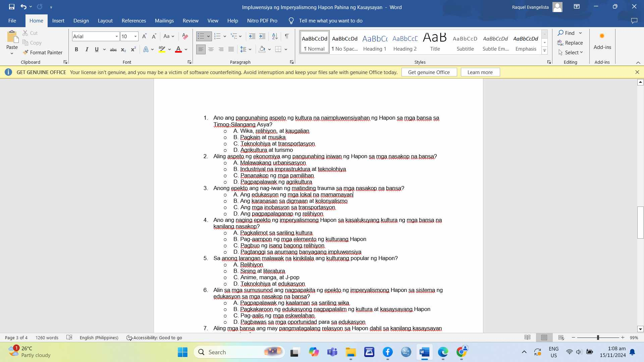The image size is (644, 362).
Task: Increase paragraph indent
Action: 262,36
